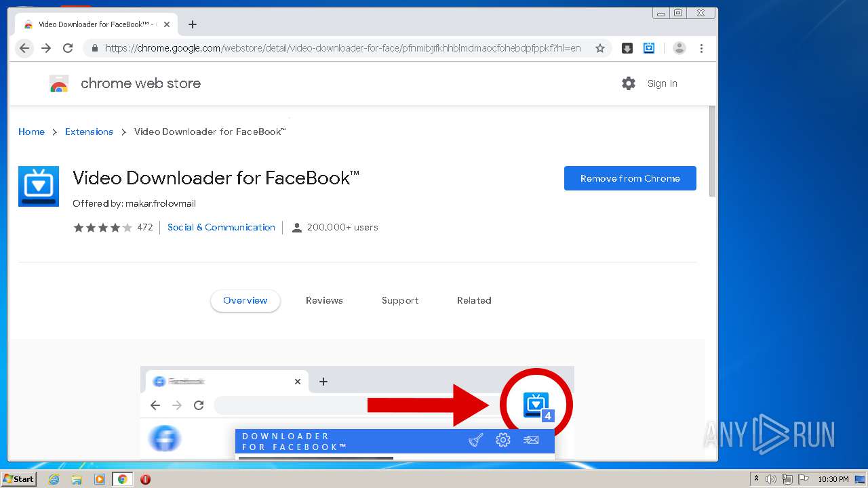Bookmark this page with the star icon
This screenshot has width=868, height=488.
pos(600,48)
